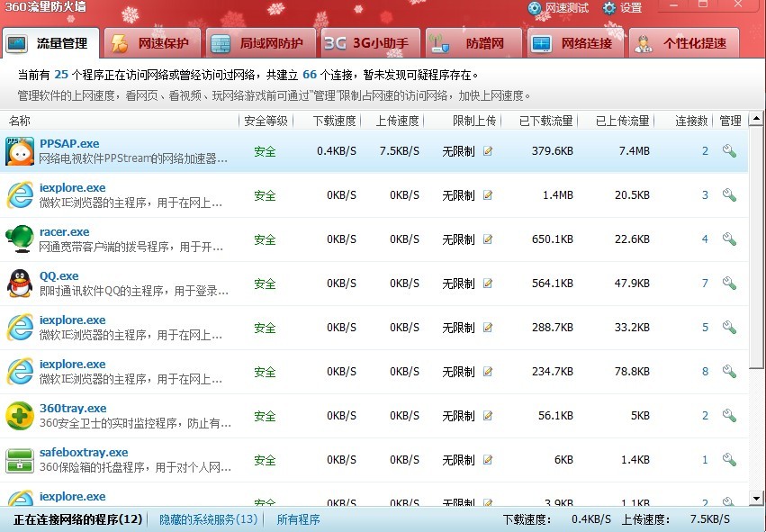Click the racer.exe green ball icon

(x=20, y=239)
